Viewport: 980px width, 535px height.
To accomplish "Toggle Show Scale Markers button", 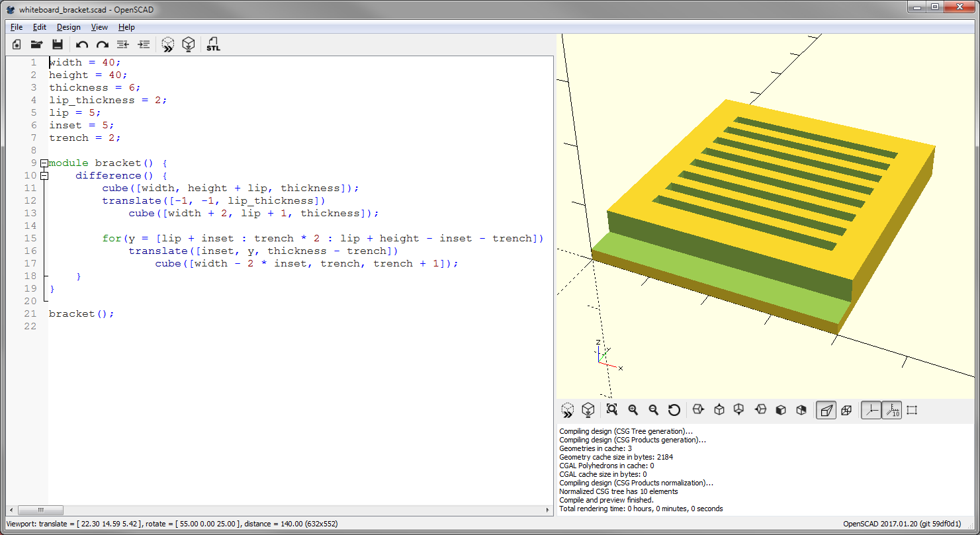I will (891, 410).
